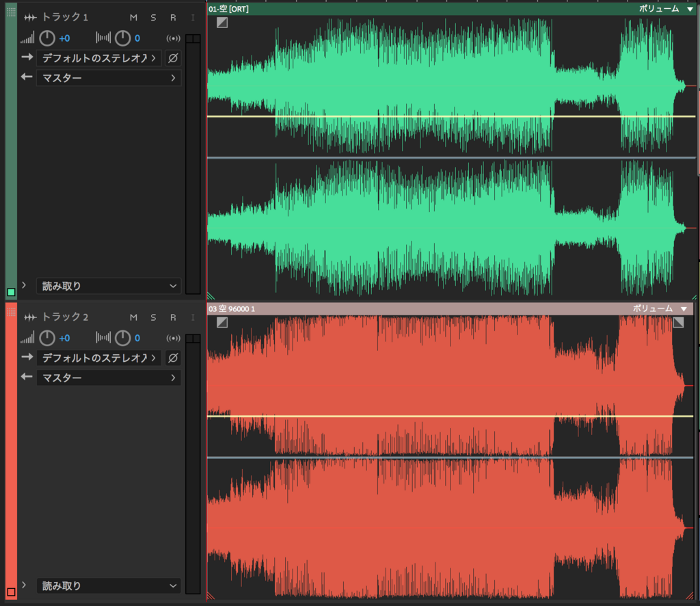Click Track 2 volume level icon
Viewport: 700px width, 606px height.
[x=27, y=338]
